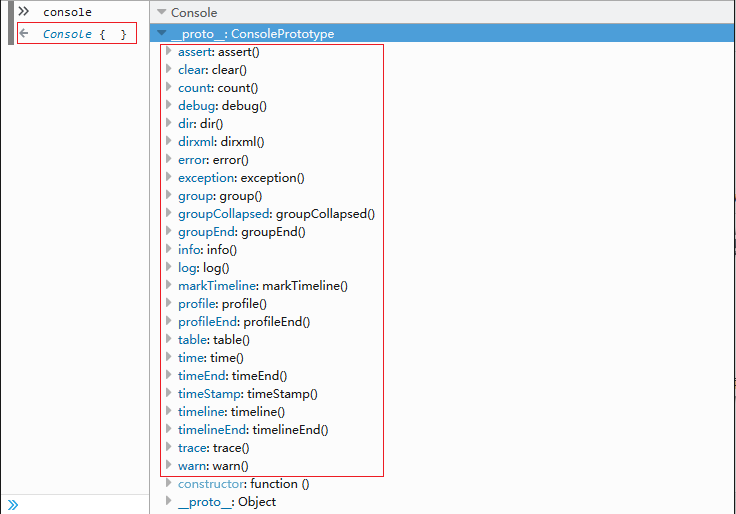The height and width of the screenshot is (514, 736).
Task: Expand the assert: assert() entry
Action: point(169,51)
